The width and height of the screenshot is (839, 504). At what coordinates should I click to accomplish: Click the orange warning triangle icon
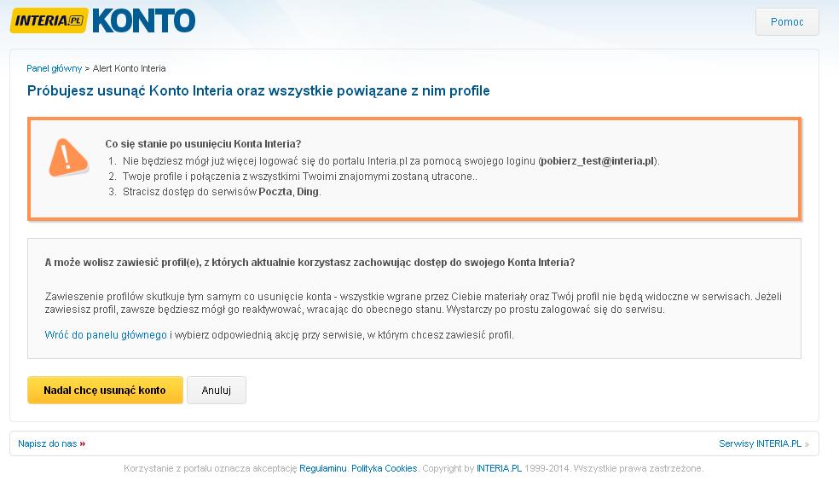coord(68,157)
